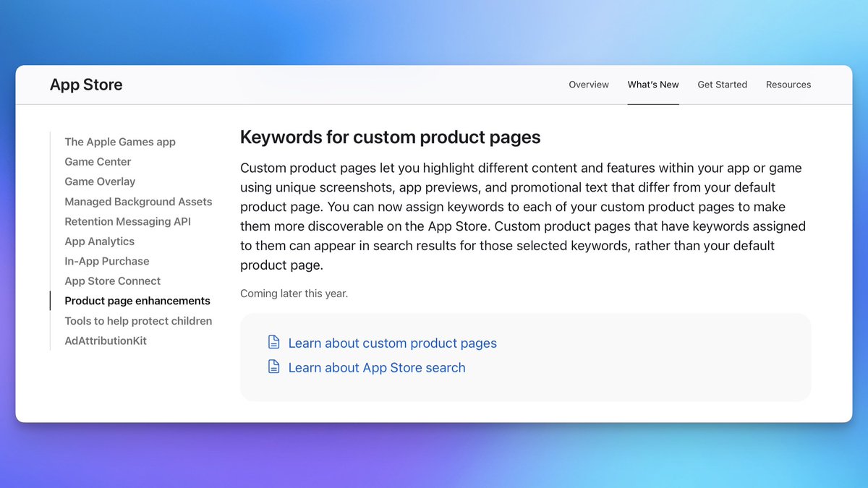This screenshot has height=488, width=868.
Task: Switch to the Overview tab
Action: point(589,85)
